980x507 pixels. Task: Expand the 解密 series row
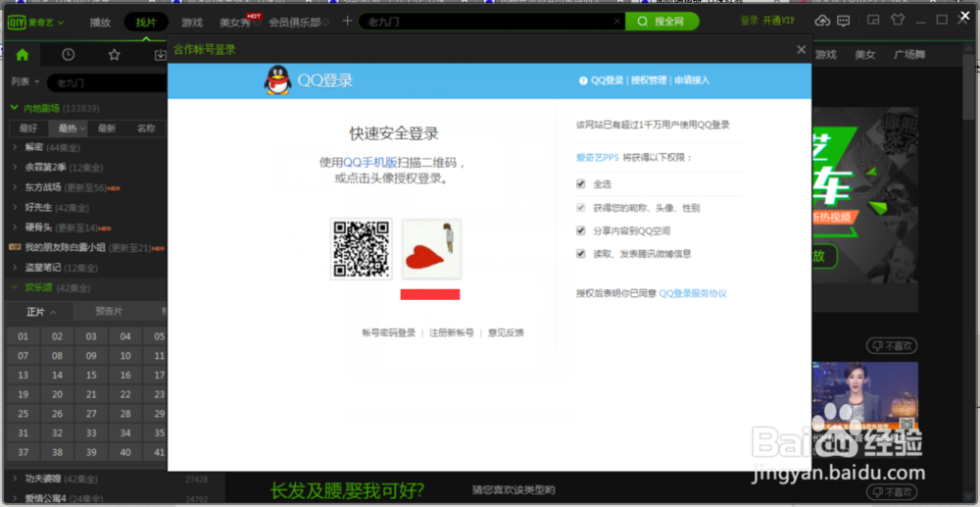click(x=15, y=147)
